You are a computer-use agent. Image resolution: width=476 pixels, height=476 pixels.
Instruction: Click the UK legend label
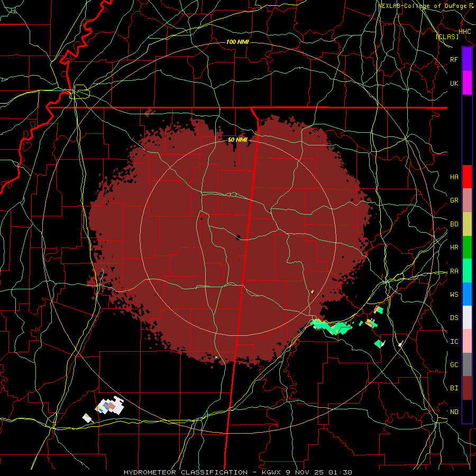pyautogui.click(x=454, y=83)
